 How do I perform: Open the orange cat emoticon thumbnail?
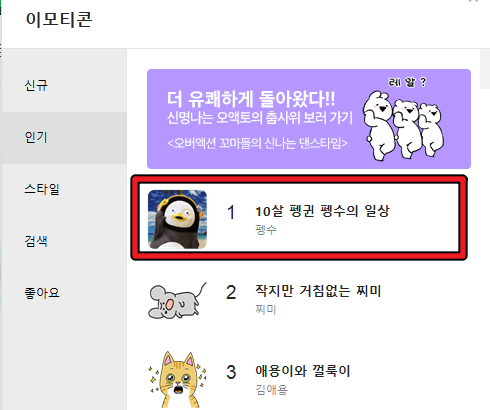coord(177,380)
